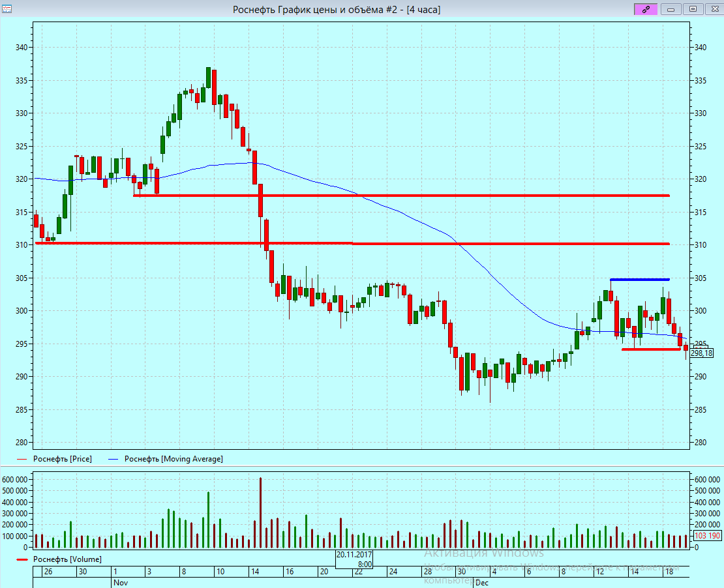Image resolution: width=724 pixels, height=588 pixels.
Task: Click date label '12' on the time axis
Action: [x=600, y=572]
